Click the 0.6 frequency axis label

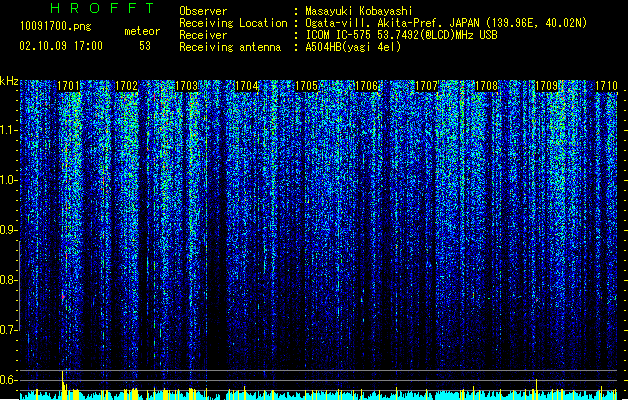(x=8, y=380)
